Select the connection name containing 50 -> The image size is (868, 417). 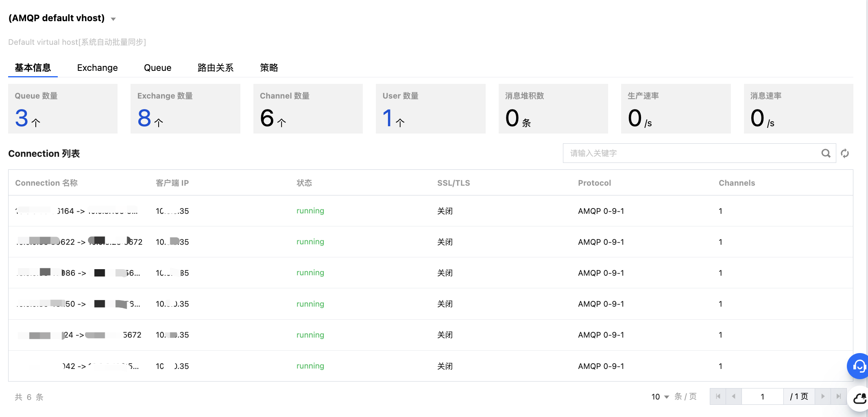coord(78,304)
